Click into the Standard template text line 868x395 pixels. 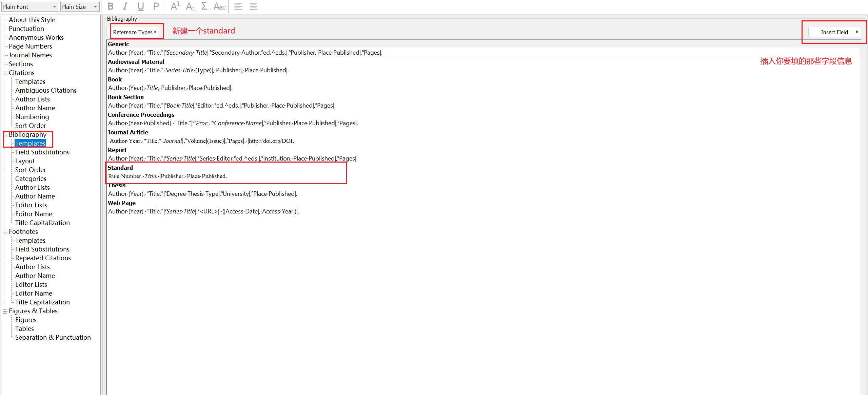tap(167, 176)
